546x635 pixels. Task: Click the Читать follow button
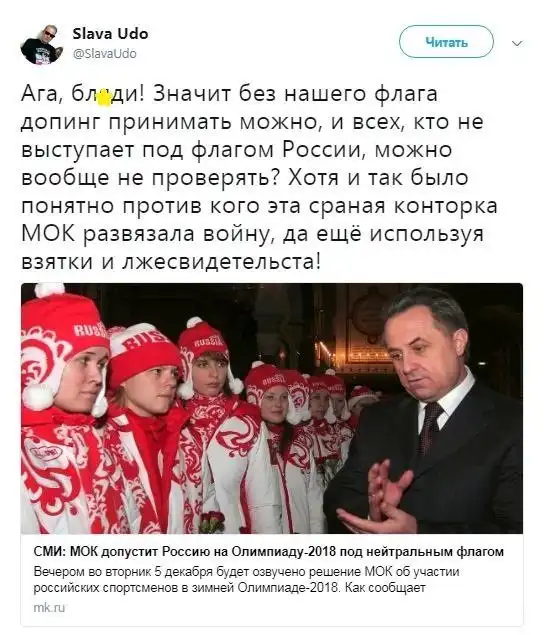pos(446,42)
